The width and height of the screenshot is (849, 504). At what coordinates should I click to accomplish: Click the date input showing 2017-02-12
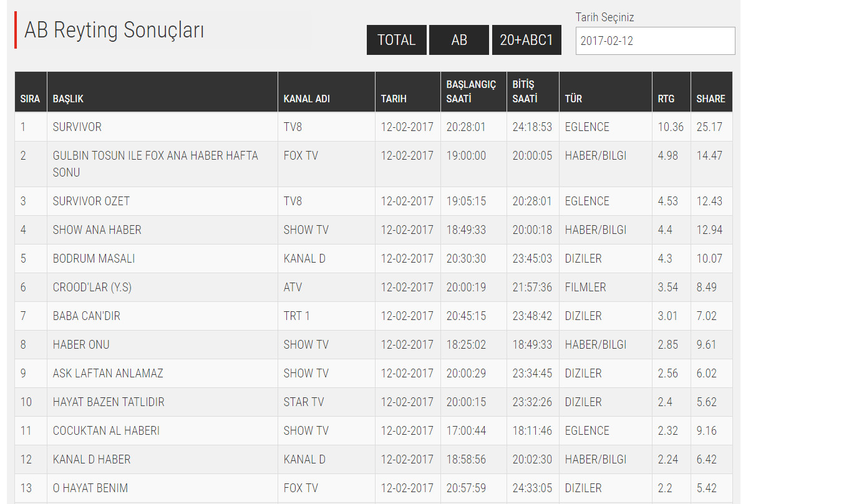click(655, 41)
